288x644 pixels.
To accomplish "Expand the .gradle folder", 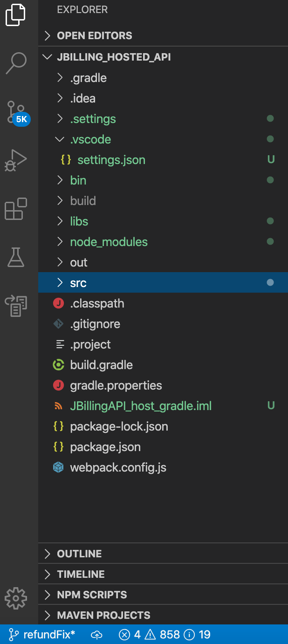I will (x=88, y=78).
